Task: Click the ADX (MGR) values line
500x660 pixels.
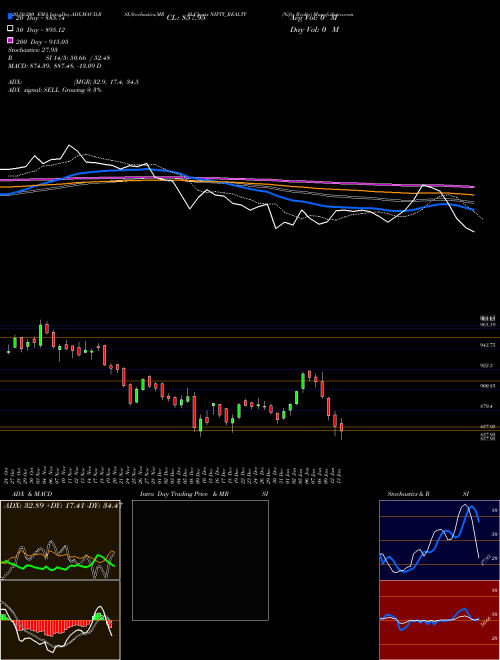Action: coord(74,82)
